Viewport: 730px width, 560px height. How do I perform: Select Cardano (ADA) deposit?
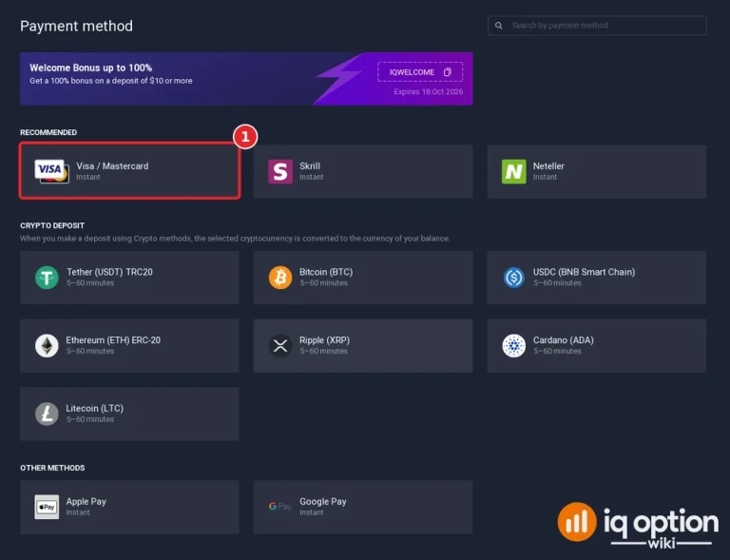(596, 345)
